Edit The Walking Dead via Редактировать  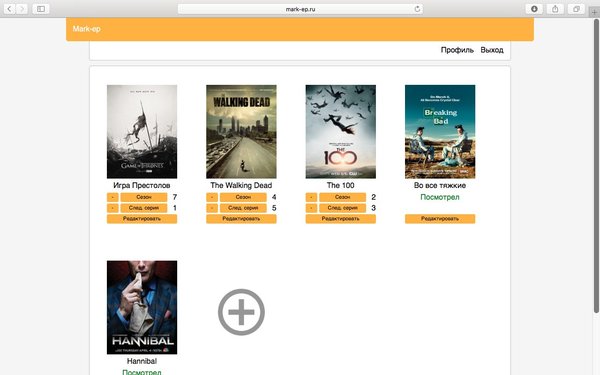click(x=241, y=219)
